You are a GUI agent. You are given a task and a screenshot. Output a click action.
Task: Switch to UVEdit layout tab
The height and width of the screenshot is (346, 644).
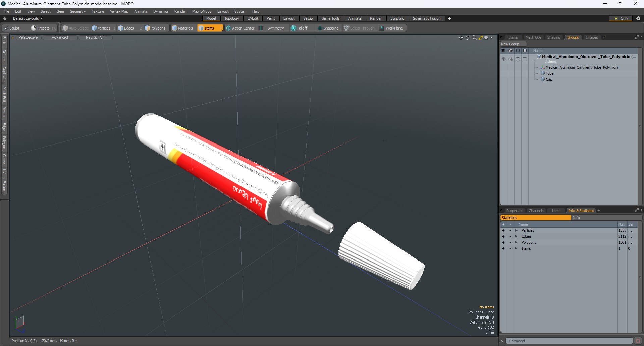coord(253,18)
